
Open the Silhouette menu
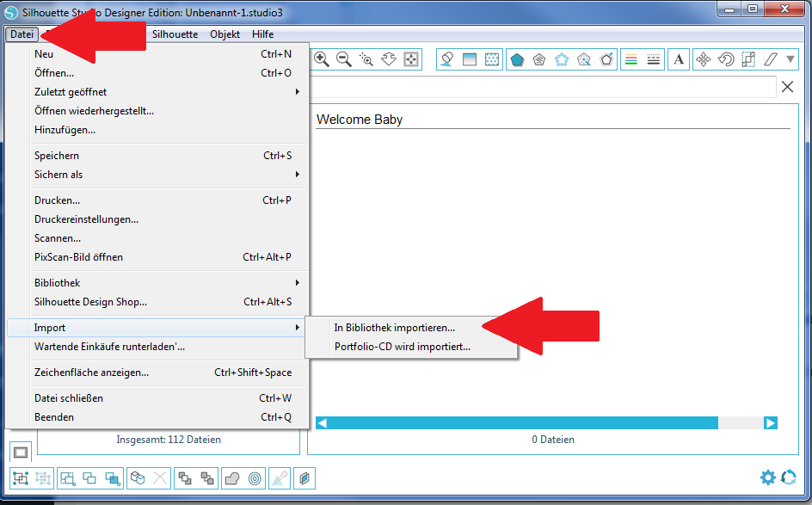click(x=175, y=34)
